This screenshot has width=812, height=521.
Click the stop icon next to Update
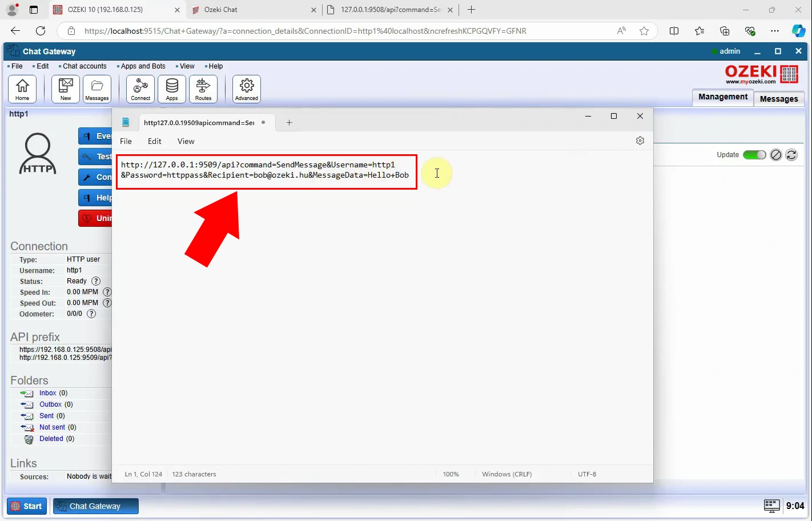[x=775, y=155]
